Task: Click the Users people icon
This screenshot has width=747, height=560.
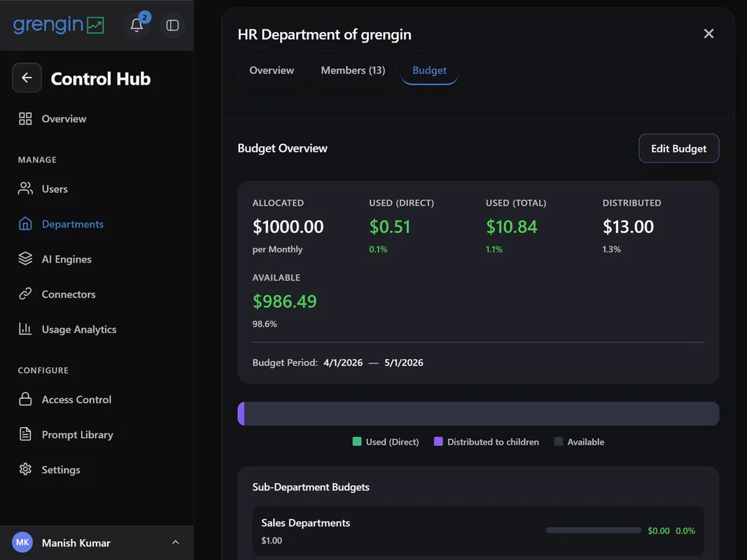Action: [25, 188]
